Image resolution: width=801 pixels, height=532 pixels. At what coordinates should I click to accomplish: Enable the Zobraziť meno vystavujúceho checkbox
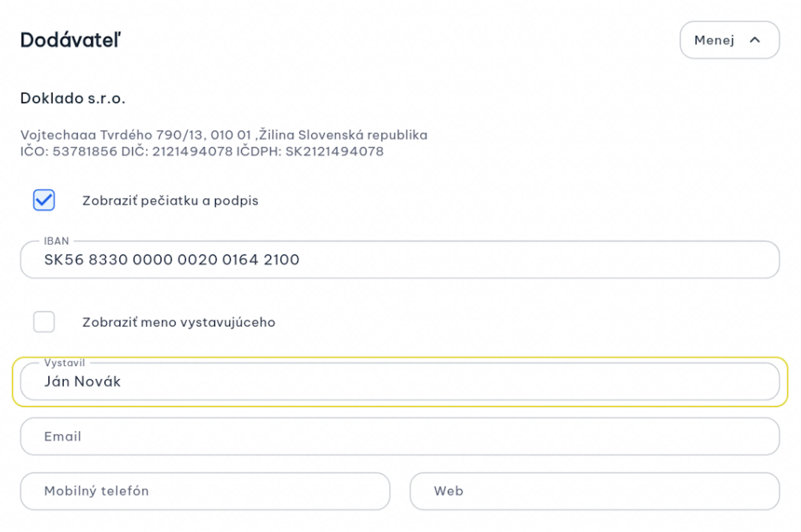click(x=44, y=322)
